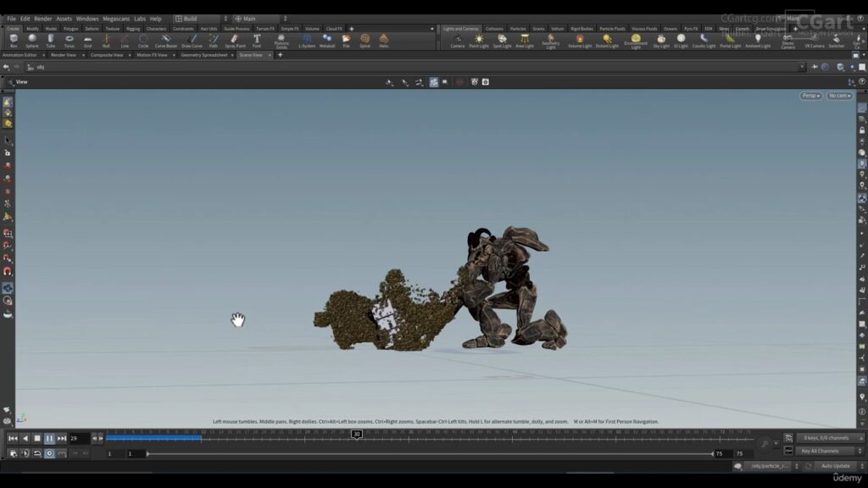Add the Switcher camera tool
The height and width of the screenshot is (488, 868).
(837, 41)
